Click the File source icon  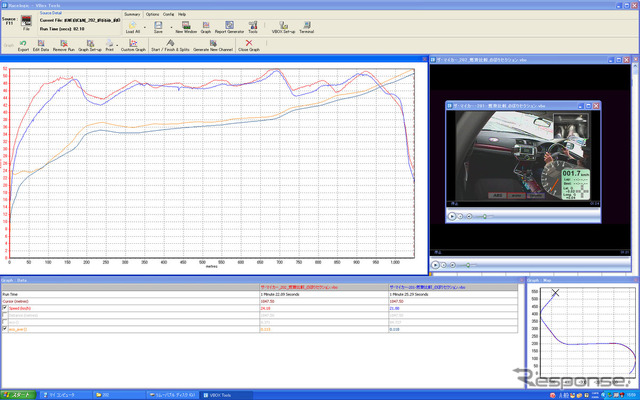click(x=26, y=21)
